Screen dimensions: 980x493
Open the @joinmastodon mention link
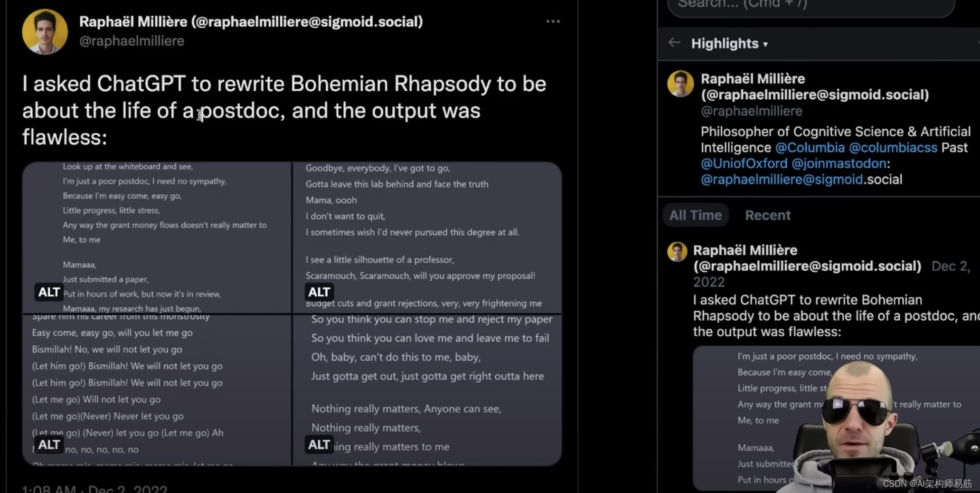tap(839, 163)
